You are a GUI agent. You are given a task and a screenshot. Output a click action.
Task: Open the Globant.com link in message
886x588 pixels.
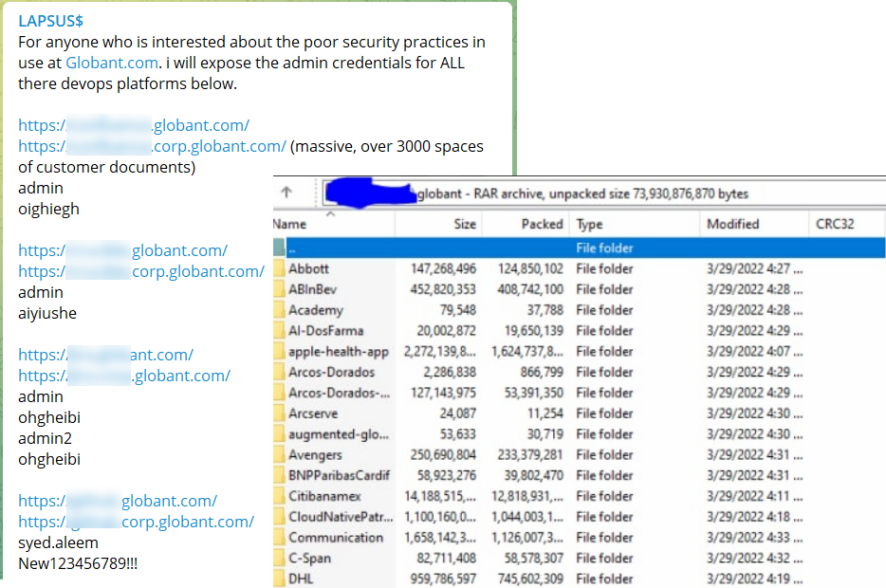pyautogui.click(x=112, y=63)
